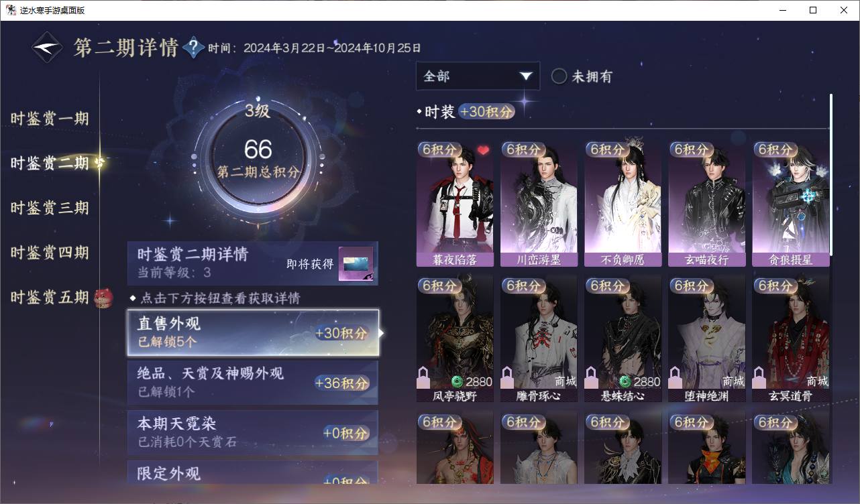Open the 本期天霓染 entry

pyautogui.click(x=253, y=432)
